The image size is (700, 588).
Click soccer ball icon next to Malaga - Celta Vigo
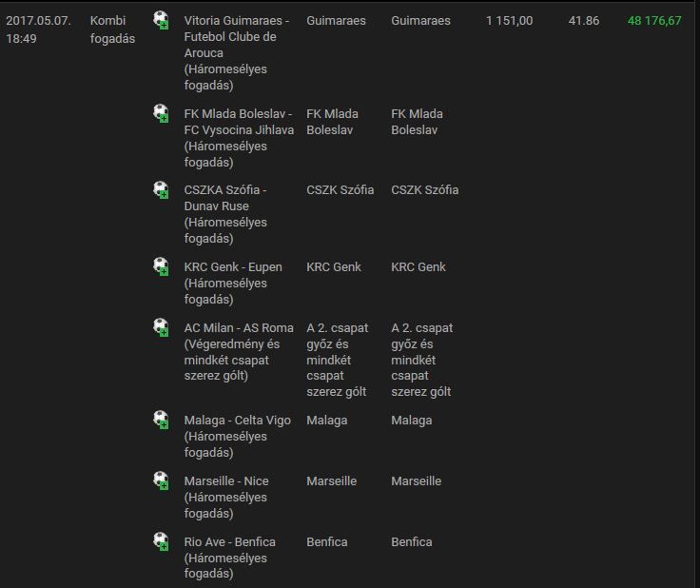[x=161, y=420]
